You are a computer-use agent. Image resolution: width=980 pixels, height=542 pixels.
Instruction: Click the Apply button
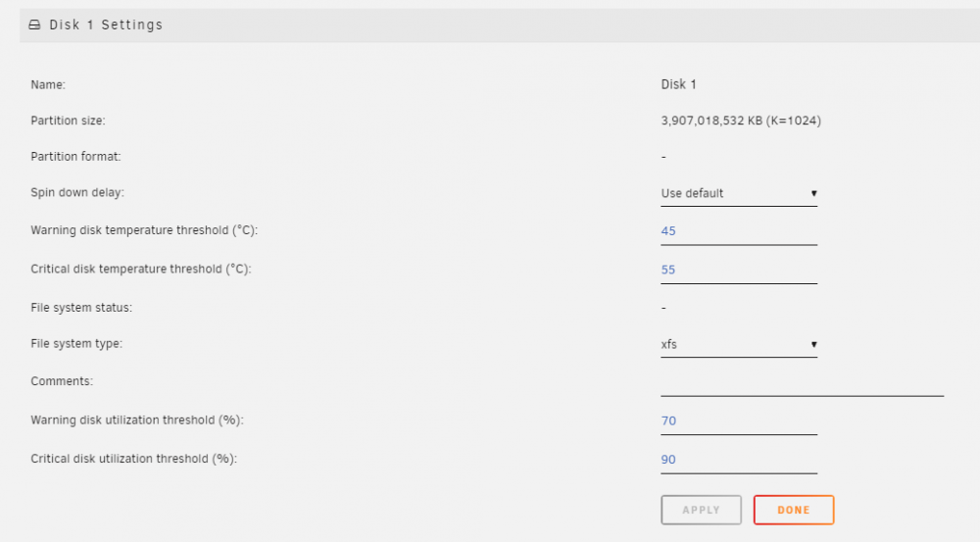[702, 510]
